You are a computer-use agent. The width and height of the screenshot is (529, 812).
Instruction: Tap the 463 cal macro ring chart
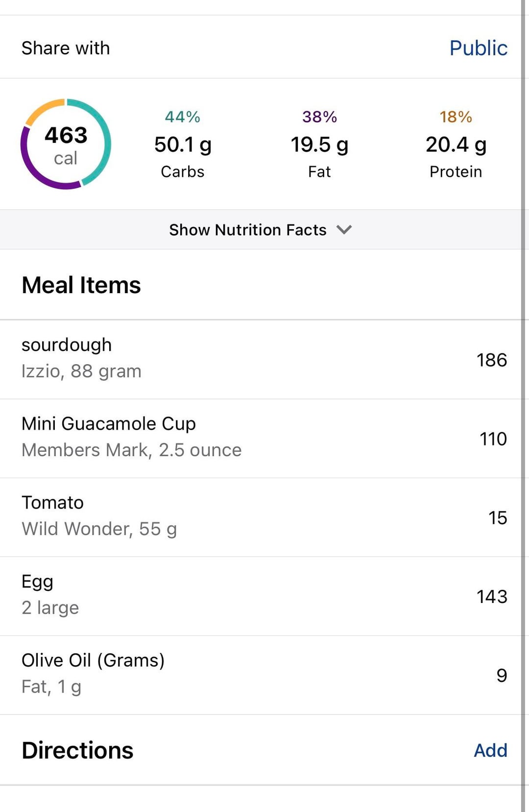66,144
